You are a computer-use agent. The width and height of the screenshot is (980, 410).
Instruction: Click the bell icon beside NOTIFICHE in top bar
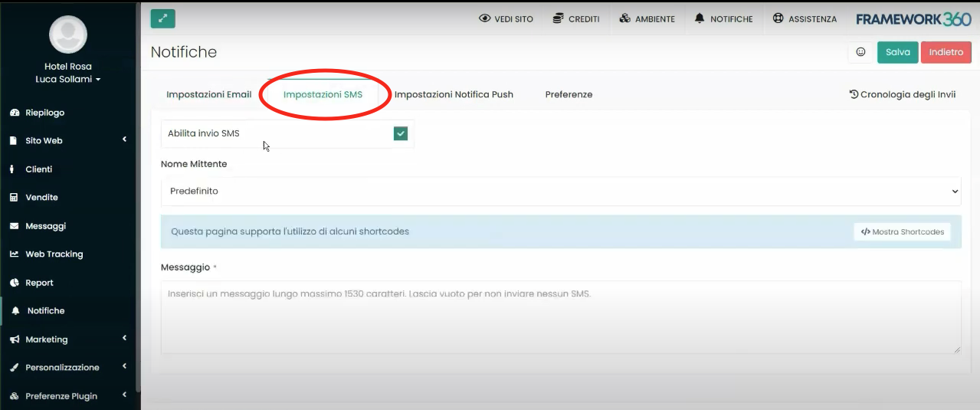coord(700,18)
